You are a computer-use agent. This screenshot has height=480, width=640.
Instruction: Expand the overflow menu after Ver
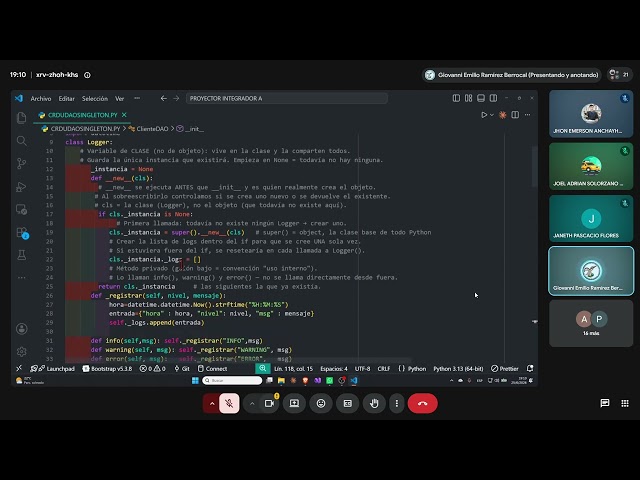click(x=137, y=98)
